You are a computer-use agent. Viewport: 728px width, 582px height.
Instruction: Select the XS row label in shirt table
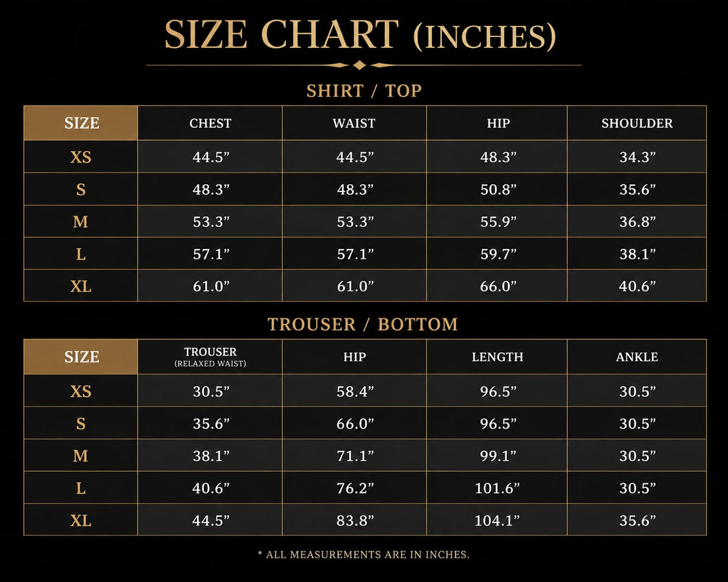[x=81, y=157]
